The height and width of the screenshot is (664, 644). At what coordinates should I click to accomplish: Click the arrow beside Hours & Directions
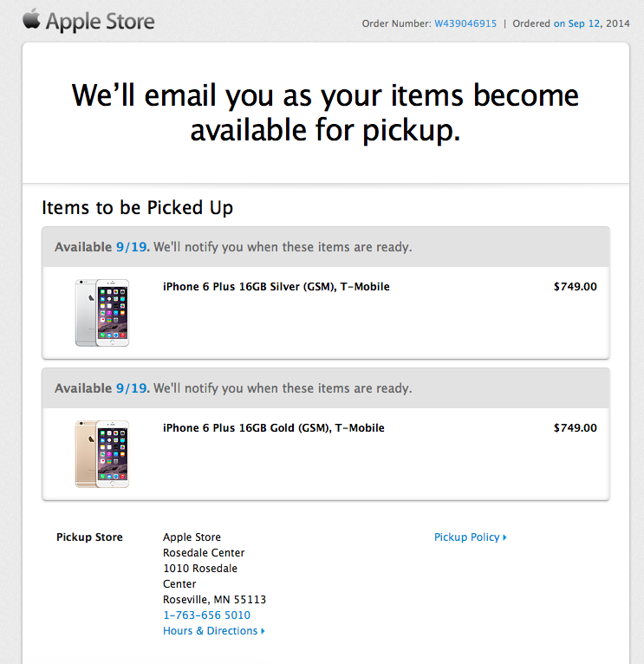[263, 631]
